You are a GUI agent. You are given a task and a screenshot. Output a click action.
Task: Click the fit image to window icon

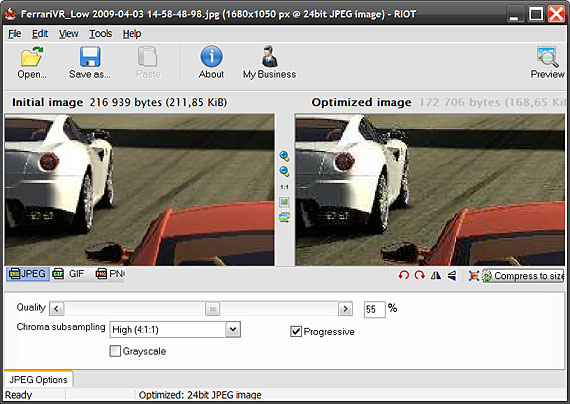coord(284,202)
